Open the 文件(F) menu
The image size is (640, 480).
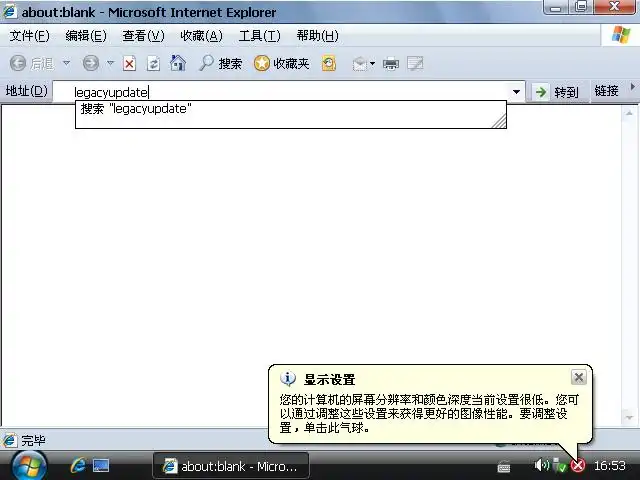[29, 36]
